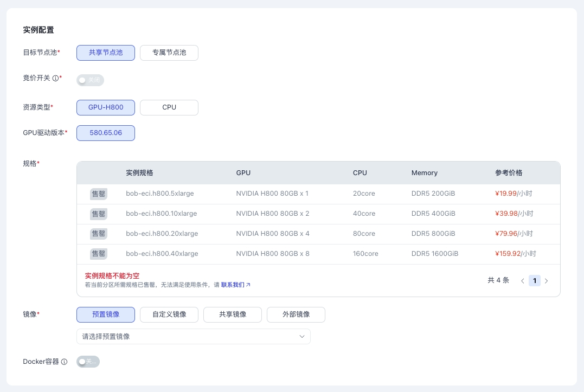The height and width of the screenshot is (392, 584).
Task: Choose 共享节点池 node pool
Action: [x=106, y=53]
